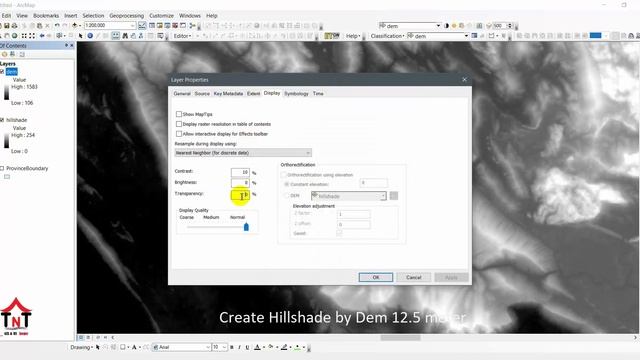This screenshot has height=360, width=640.
Task: Pin the Table of Contents panel
Action: point(67,45)
